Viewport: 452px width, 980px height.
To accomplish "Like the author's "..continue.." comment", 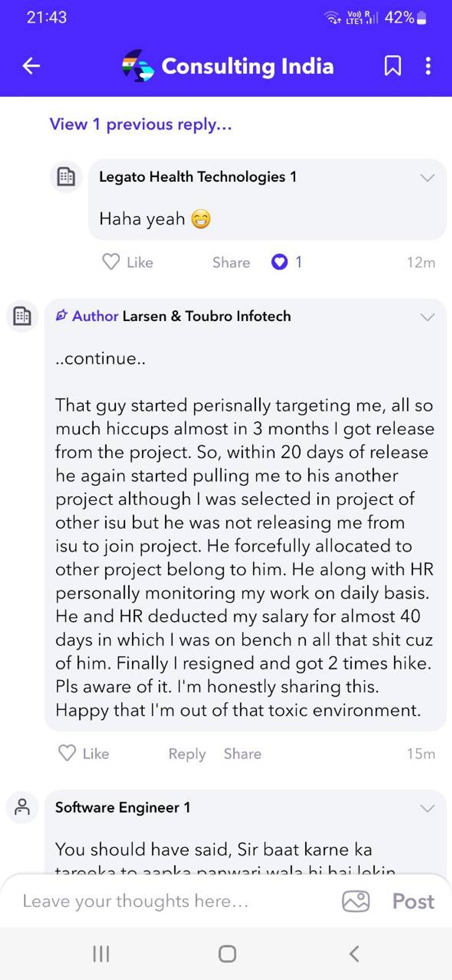I will pos(83,754).
